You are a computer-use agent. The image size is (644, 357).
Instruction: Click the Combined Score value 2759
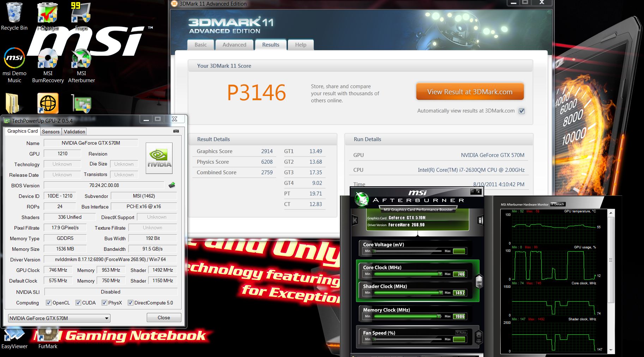tap(267, 173)
